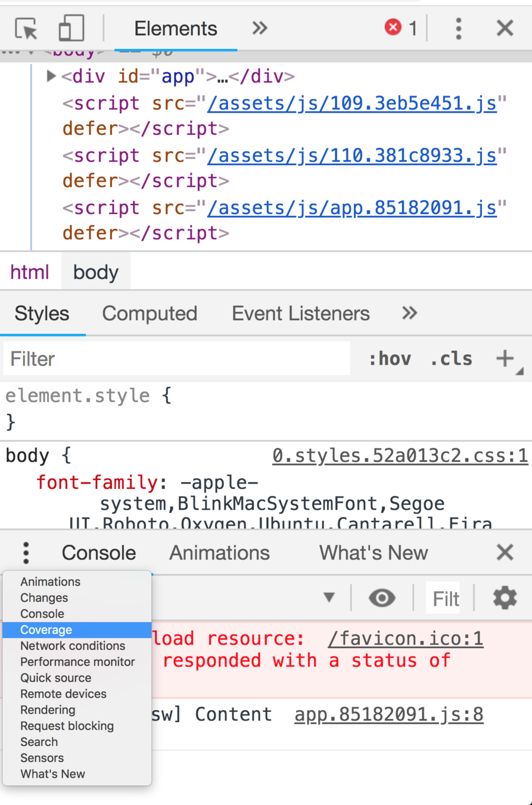
Task: Toggle the live expression eye icon
Action: (382, 597)
